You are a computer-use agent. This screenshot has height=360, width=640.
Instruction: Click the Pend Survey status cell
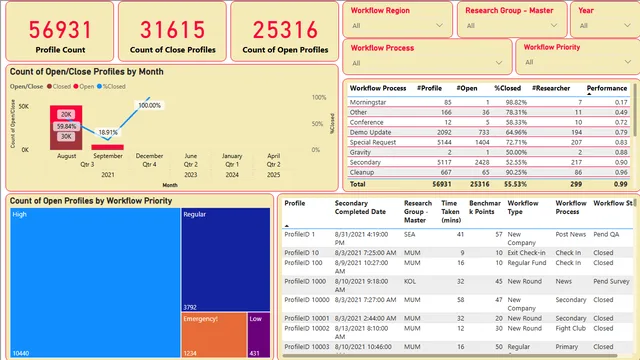point(611,281)
